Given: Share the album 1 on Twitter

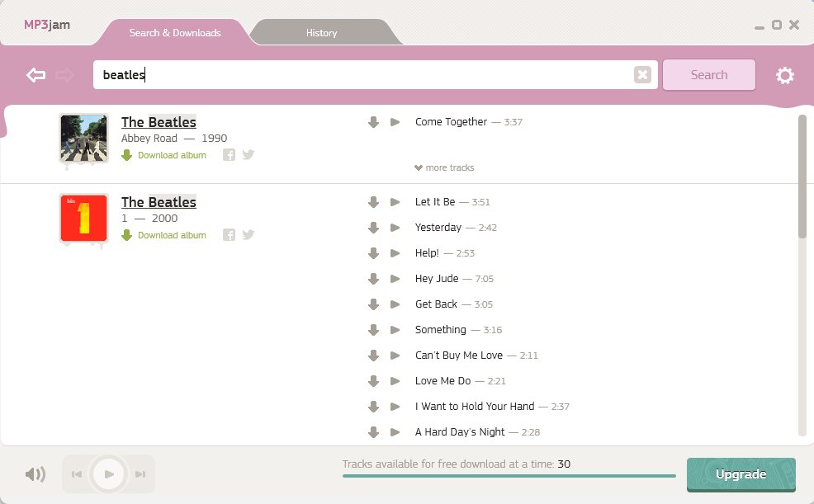Looking at the screenshot, I should click(248, 234).
